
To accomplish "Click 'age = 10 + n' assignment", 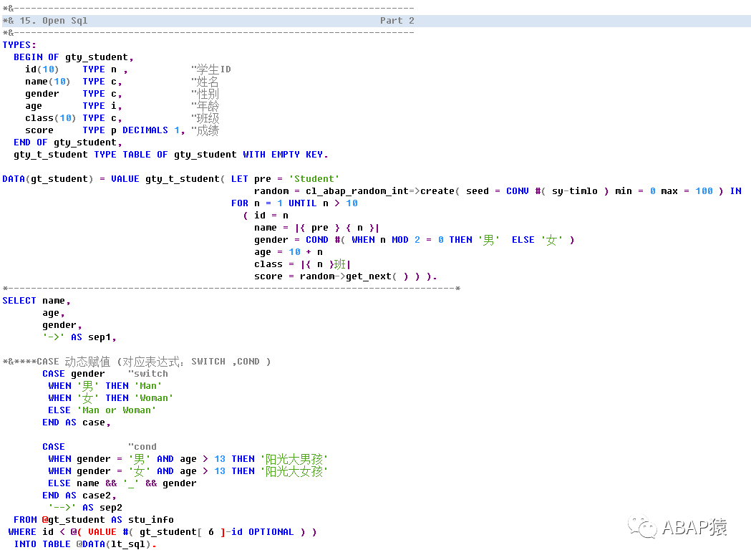I will (x=289, y=252).
